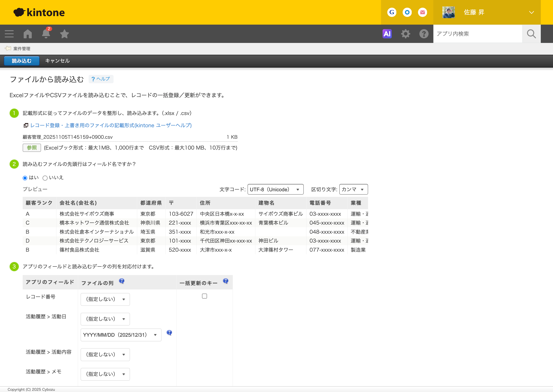Open the レコード登録 file format help link
553x392 pixels.
[x=111, y=125]
